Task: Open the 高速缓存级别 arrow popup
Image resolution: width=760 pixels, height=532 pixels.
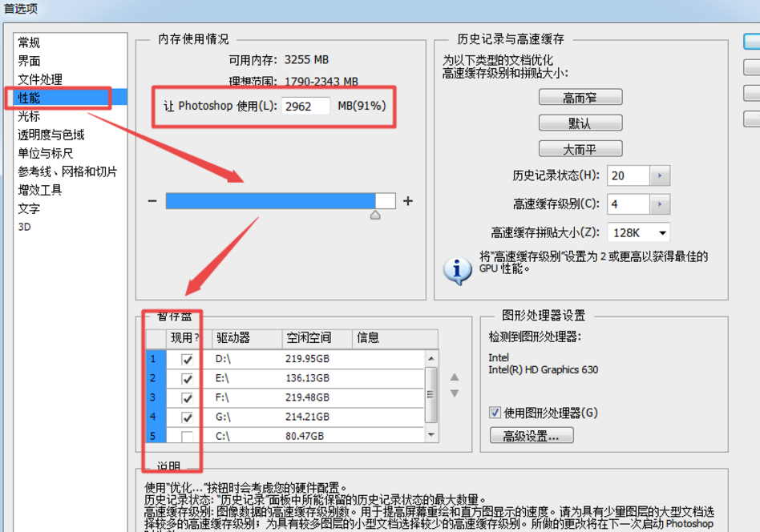Action: pyautogui.click(x=660, y=204)
